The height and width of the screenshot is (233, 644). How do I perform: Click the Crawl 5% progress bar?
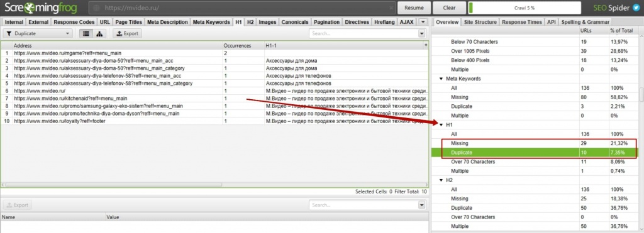(x=525, y=8)
